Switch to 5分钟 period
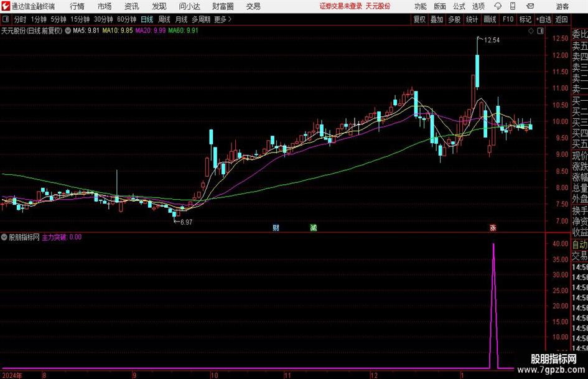The height and width of the screenshot is (379, 588). click(x=58, y=19)
